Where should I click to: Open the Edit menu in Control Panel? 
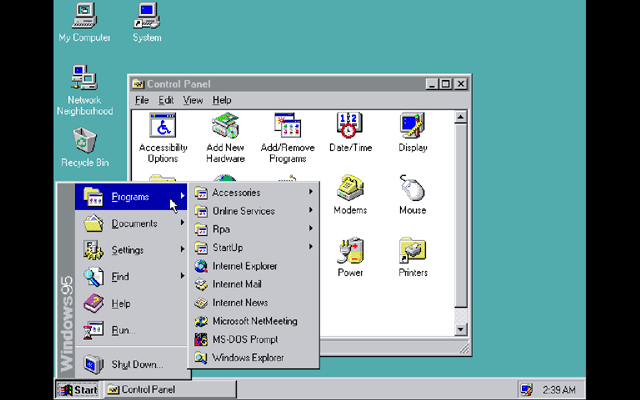coord(166,100)
